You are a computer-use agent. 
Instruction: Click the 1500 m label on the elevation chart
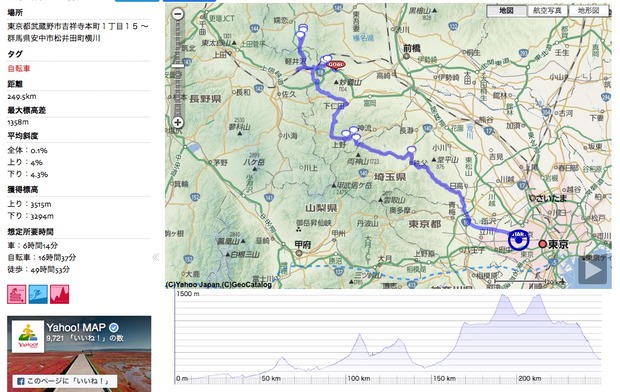point(188,294)
